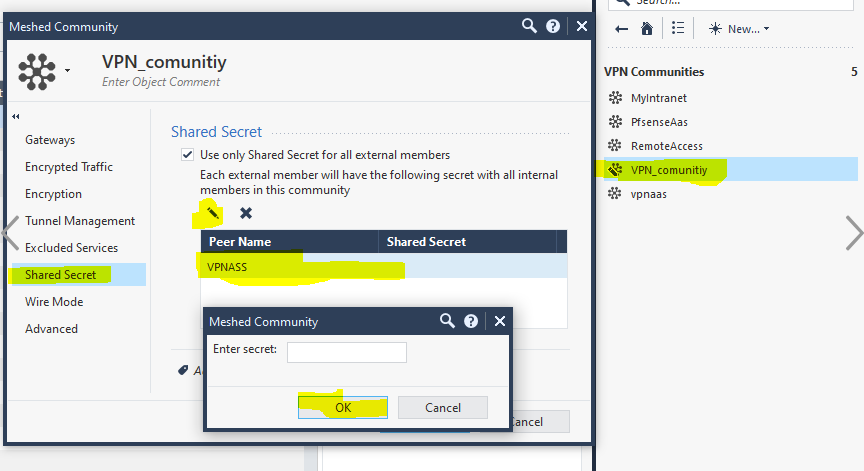Viewport: 864px width, 471px height.
Task: Click the search icon in the VPN_comunitiy dialog title bar
Action: (x=529, y=27)
